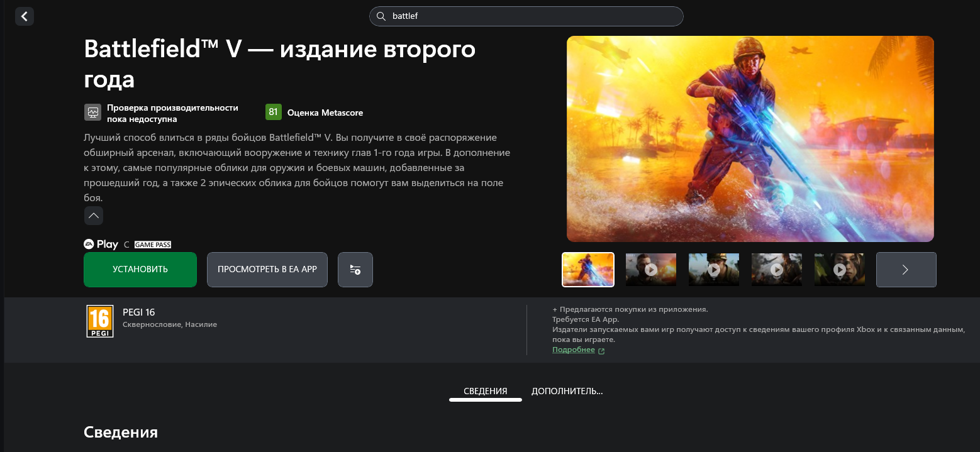Play the last visible video thumbnail
980x452 pixels.
click(x=840, y=270)
